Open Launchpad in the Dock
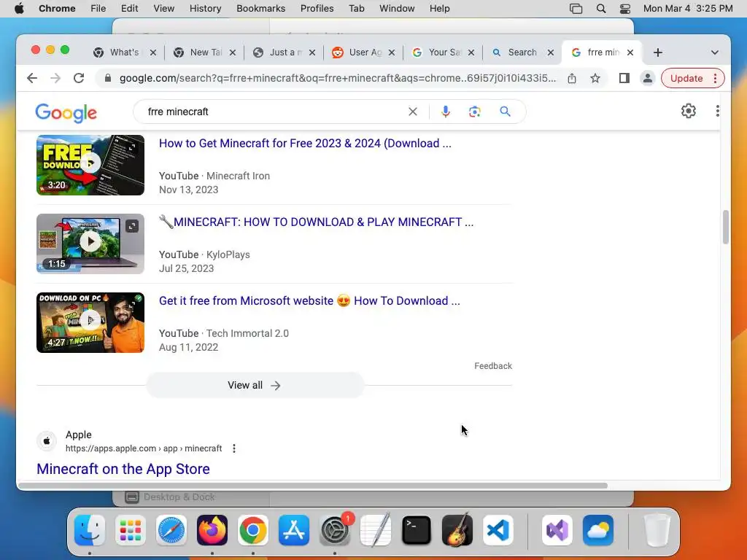The width and height of the screenshot is (747, 560). coord(131,530)
